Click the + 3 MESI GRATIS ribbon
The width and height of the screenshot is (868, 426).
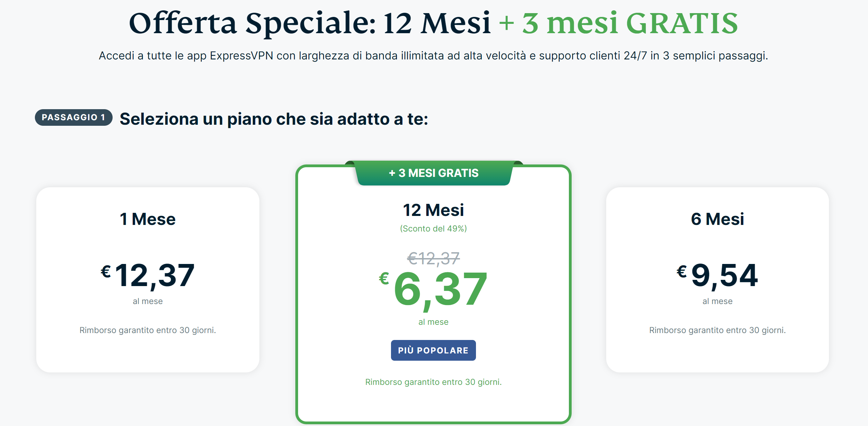(x=434, y=173)
